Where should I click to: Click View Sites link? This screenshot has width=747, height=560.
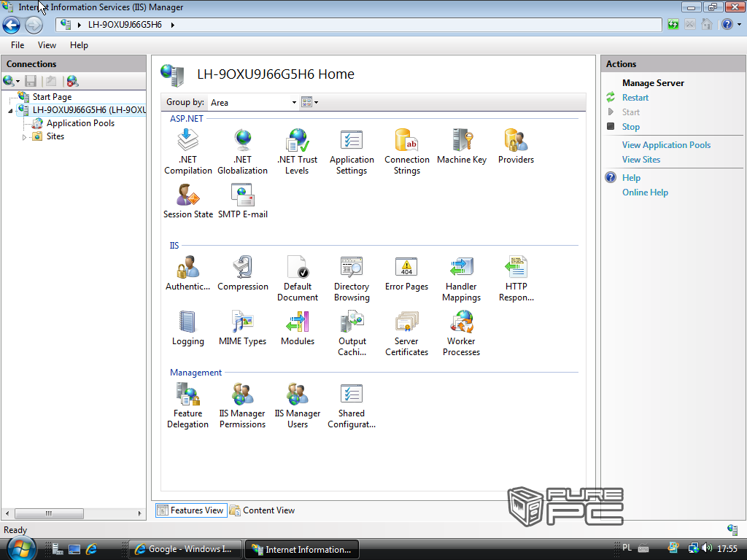[x=640, y=160]
